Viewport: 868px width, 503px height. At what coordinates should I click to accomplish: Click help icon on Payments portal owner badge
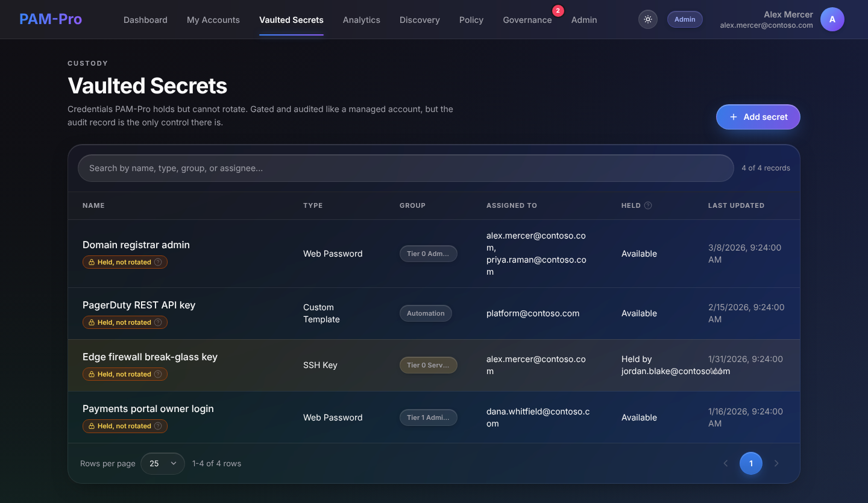[158, 426]
